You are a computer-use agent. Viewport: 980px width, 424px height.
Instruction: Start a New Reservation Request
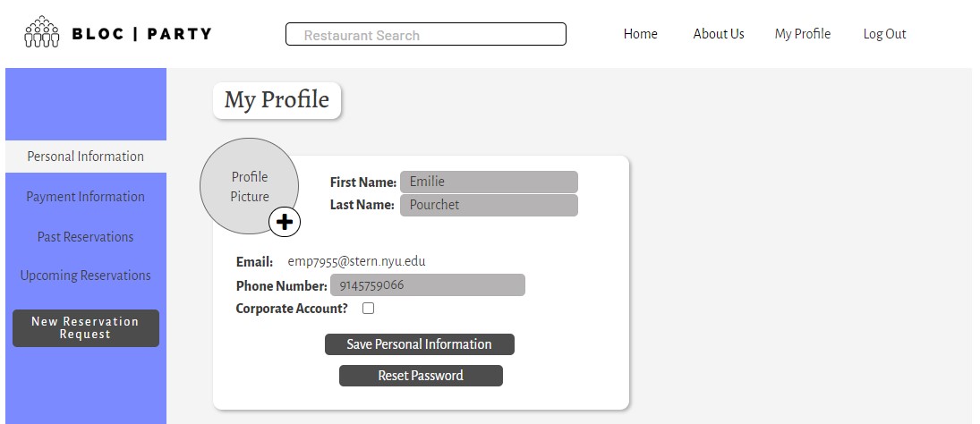pos(86,327)
